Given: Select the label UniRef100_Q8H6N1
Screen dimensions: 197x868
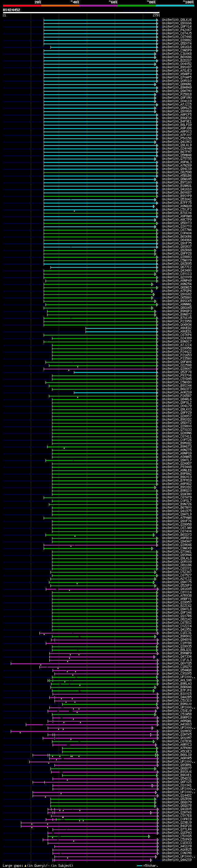Looking at the screenshot, I should [177, 84].
